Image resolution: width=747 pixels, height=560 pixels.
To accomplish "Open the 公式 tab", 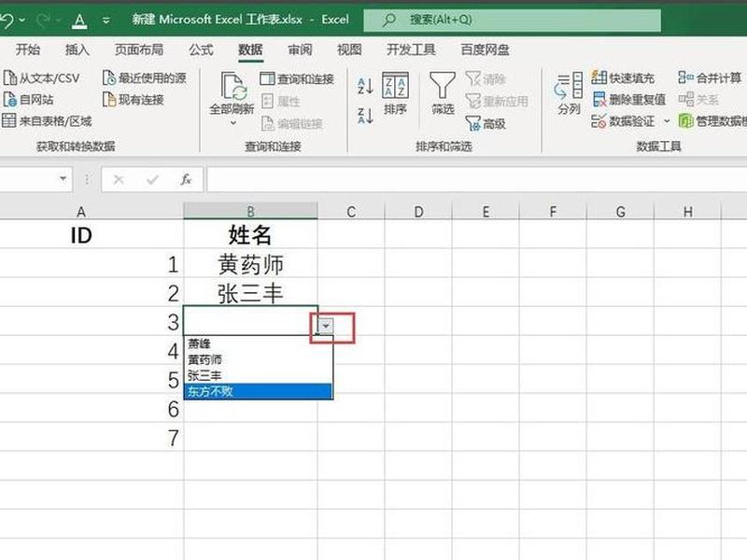I will (201, 49).
